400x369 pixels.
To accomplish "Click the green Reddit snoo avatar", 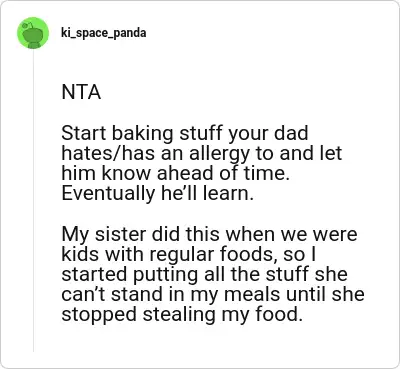I will tap(33, 33).
